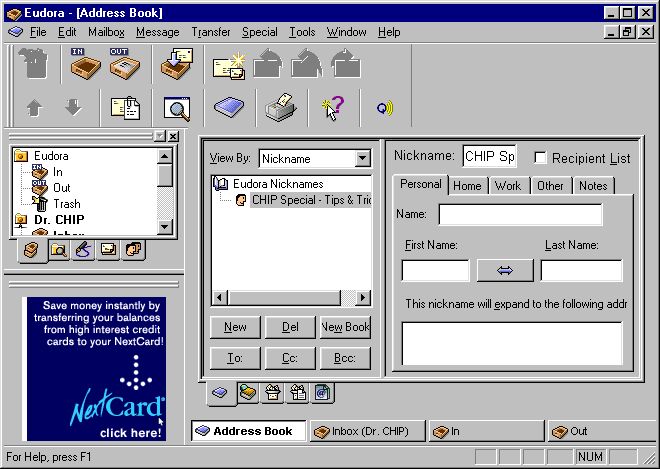Switch to the Work tab

508,186
